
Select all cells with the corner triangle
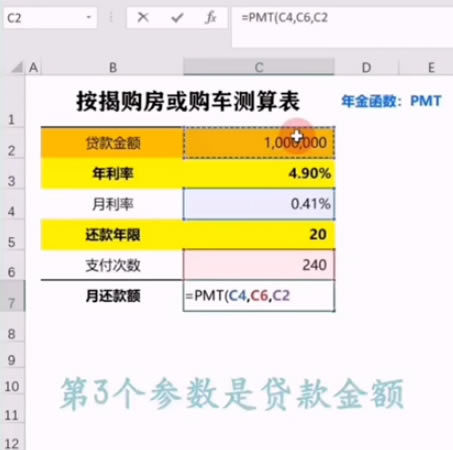tap(17, 67)
